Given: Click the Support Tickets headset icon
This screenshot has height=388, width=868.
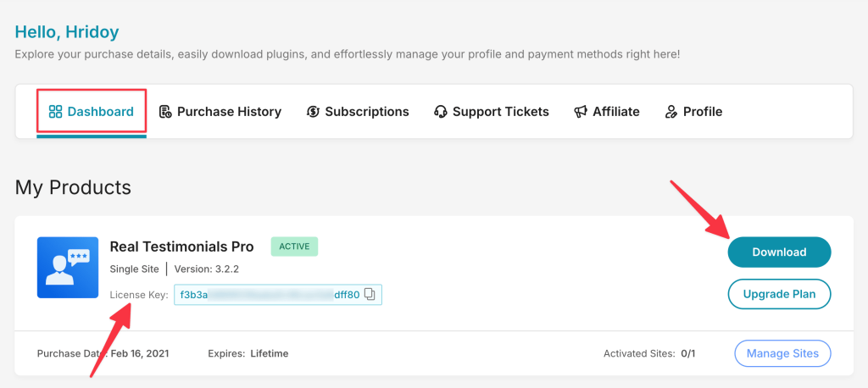Looking at the screenshot, I should click(441, 112).
